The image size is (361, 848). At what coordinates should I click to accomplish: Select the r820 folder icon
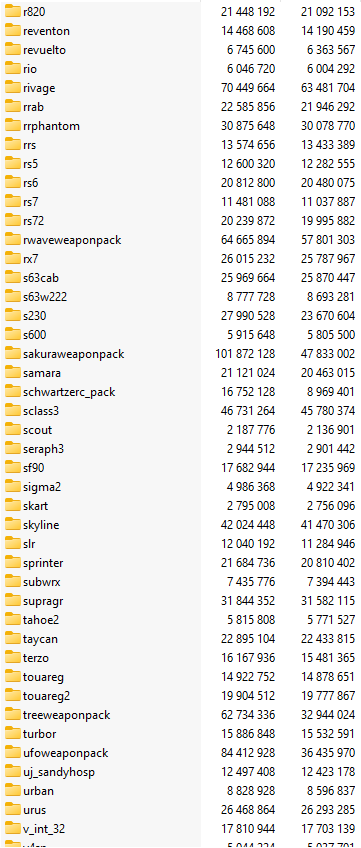click(12, 11)
